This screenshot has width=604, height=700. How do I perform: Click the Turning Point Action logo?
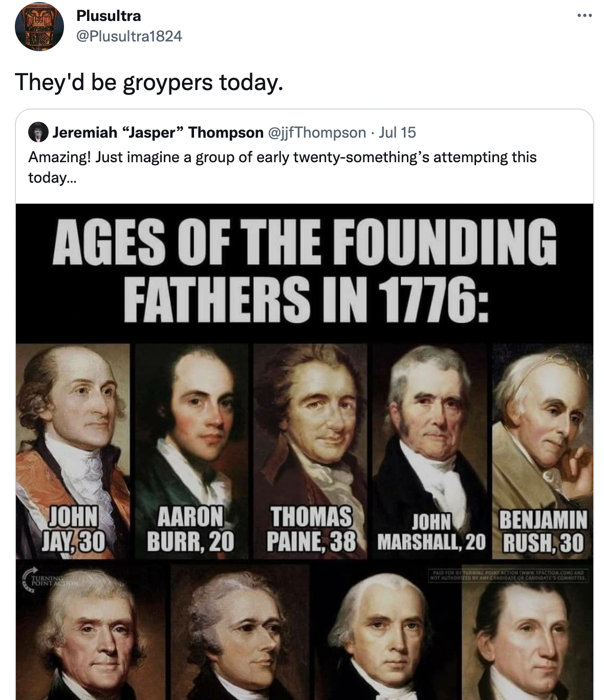(49, 579)
